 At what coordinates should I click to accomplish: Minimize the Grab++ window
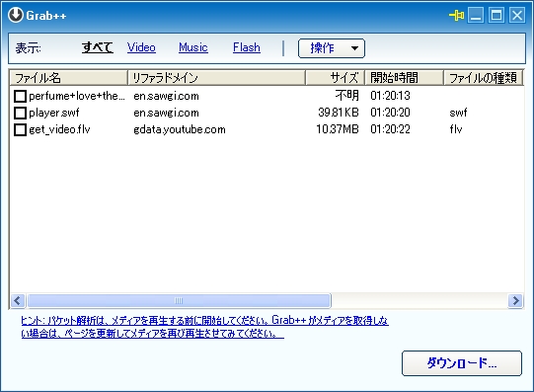476,16
